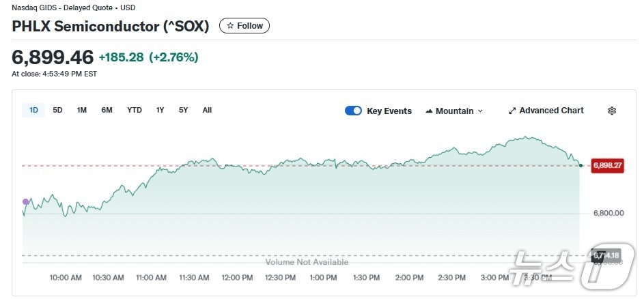Choose the 6M time range
The width and height of the screenshot is (644, 299).
pos(107,110)
